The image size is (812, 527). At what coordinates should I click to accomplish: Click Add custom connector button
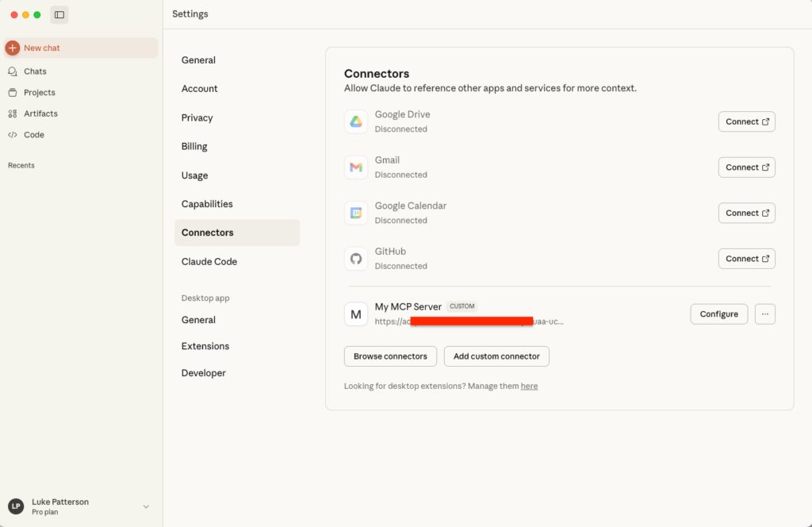(496, 356)
